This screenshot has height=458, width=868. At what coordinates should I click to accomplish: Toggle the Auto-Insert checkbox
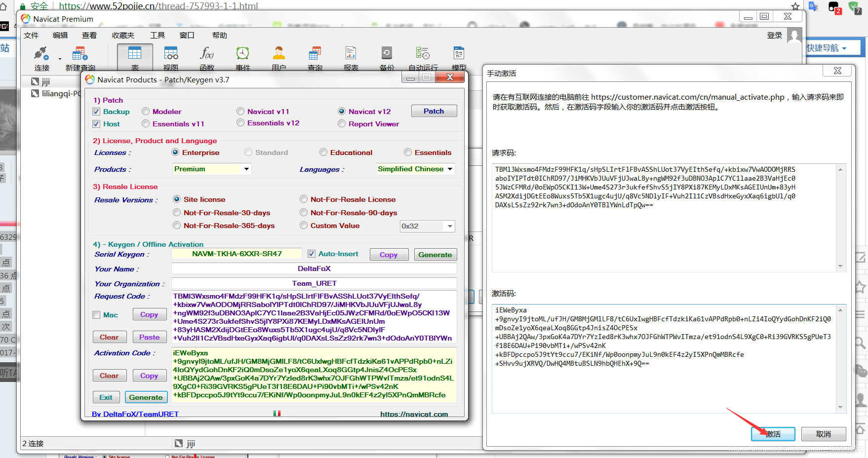pos(312,254)
